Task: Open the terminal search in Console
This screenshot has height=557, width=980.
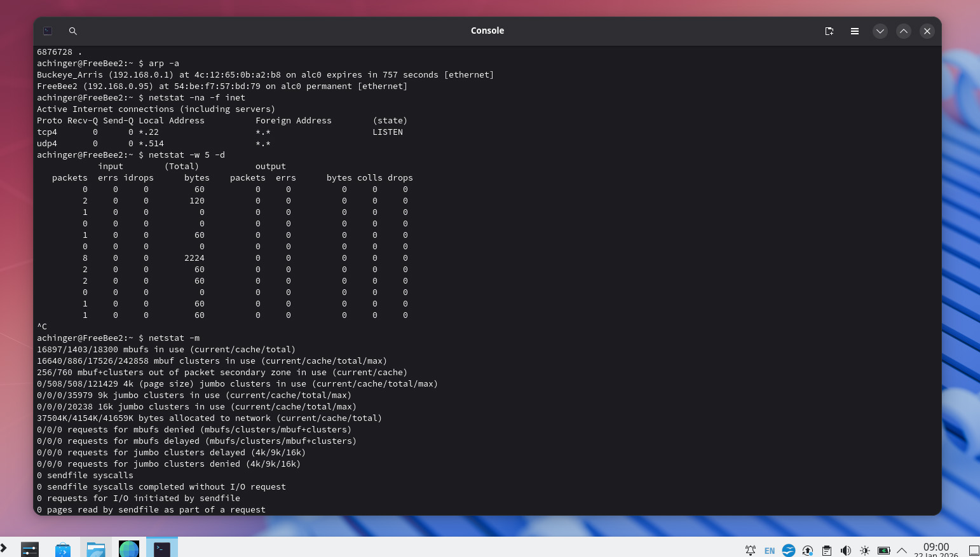Action: [x=73, y=31]
